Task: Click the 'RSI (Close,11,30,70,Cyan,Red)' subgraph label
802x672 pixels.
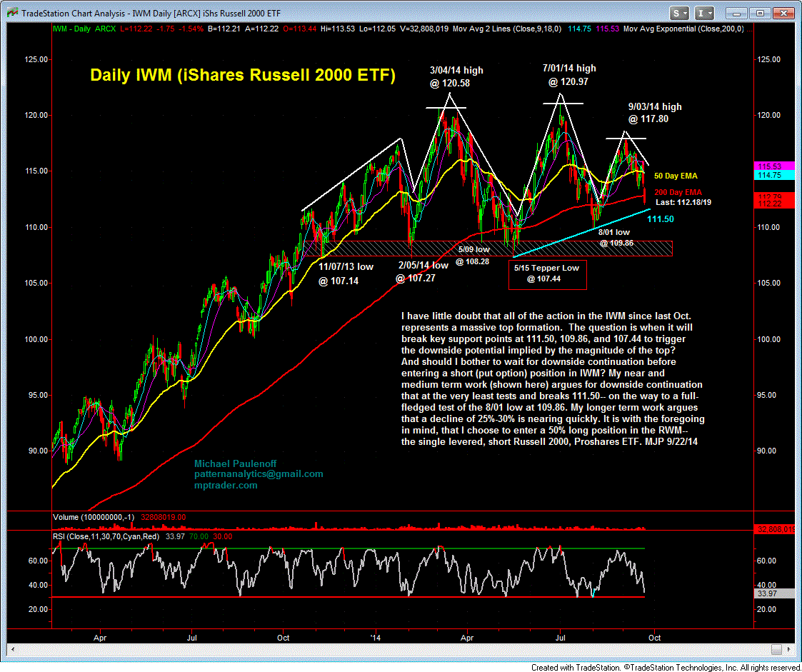Action: pyautogui.click(x=106, y=536)
